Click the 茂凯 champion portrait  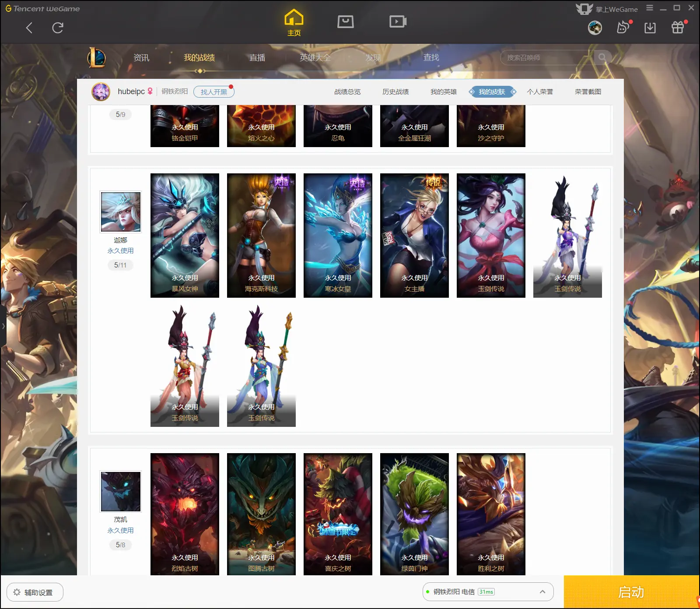pyautogui.click(x=121, y=491)
